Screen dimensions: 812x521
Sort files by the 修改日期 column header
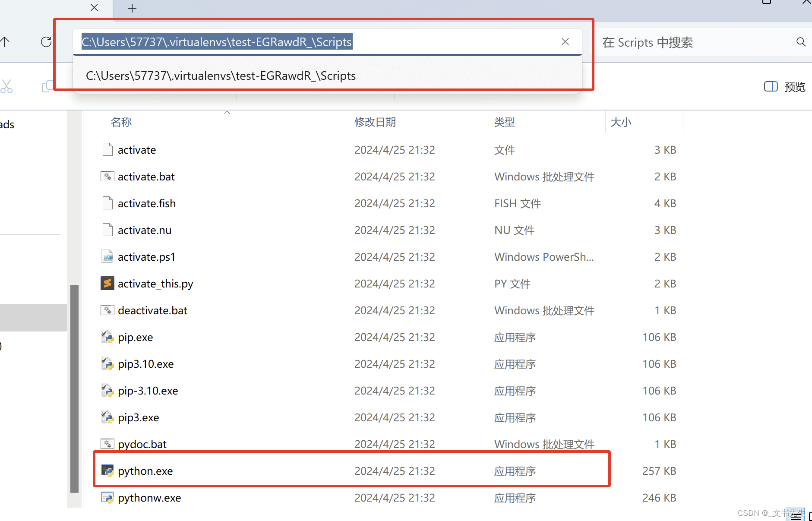[375, 122]
